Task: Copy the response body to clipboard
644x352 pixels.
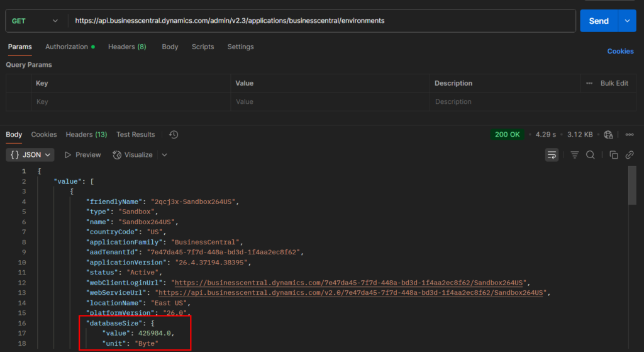Action: pos(614,155)
